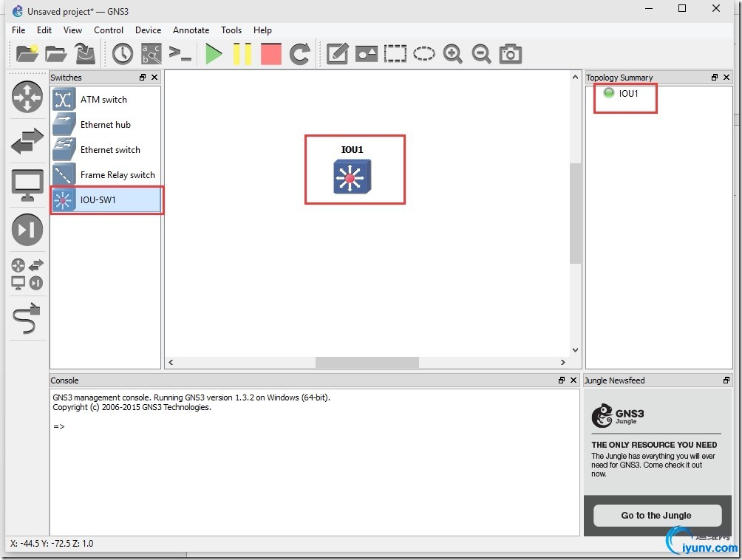This screenshot has width=742, height=560.
Task: Open the File menu
Action: [x=18, y=30]
